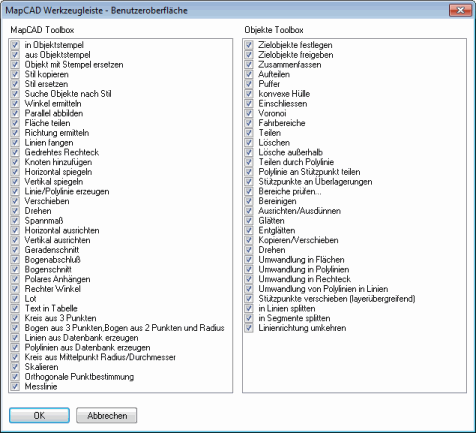Toggle 'Linienrichtung umkehren' checkbox
476x433 pixels.
(249, 328)
